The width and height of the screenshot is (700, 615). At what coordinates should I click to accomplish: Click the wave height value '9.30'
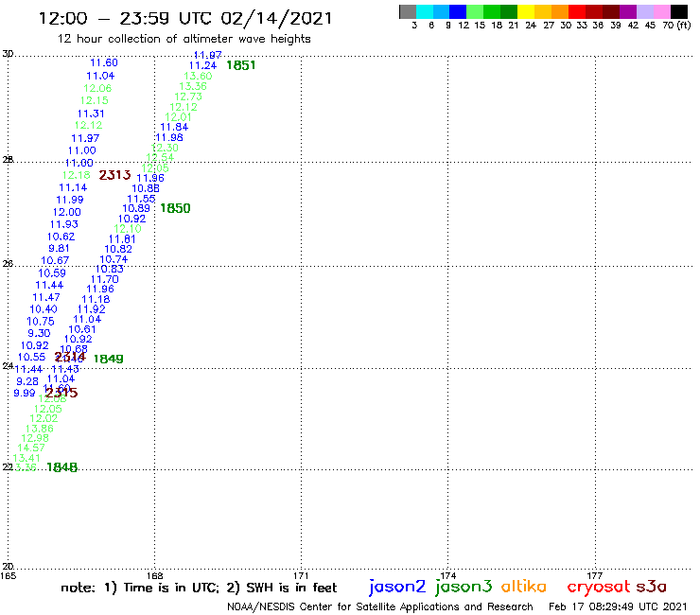[x=40, y=333]
